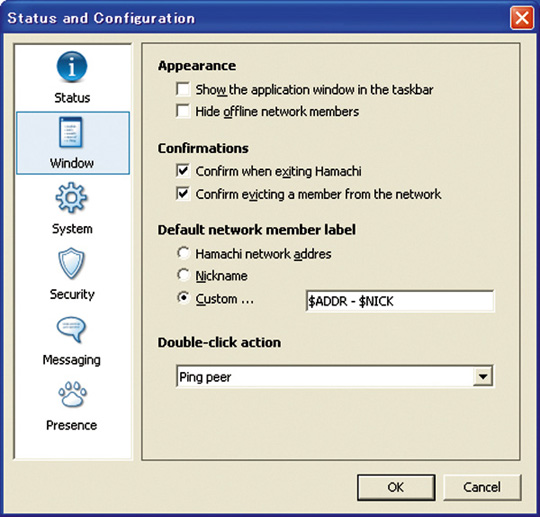
Task: Select the Custom label radio option
Action: tap(183, 298)
